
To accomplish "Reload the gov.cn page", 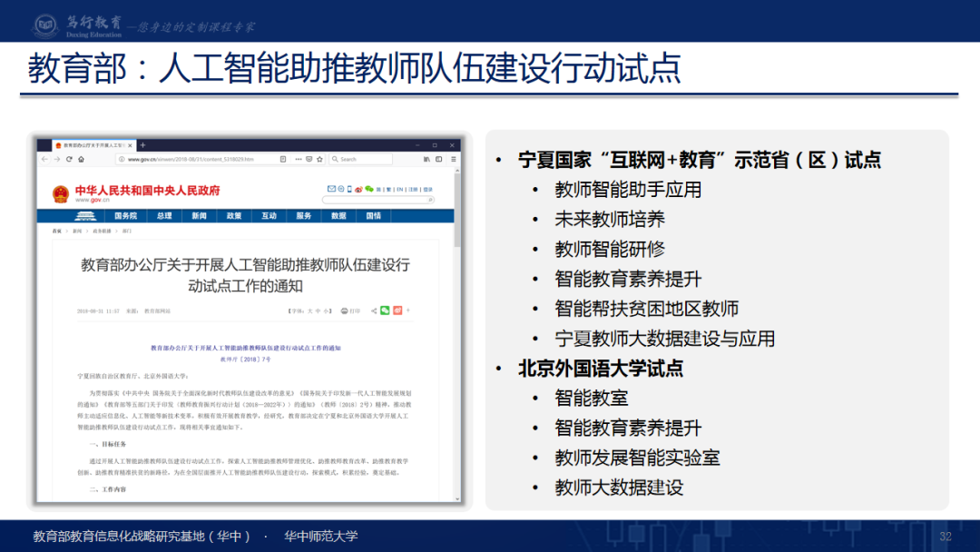I will [x=69, y=160].
